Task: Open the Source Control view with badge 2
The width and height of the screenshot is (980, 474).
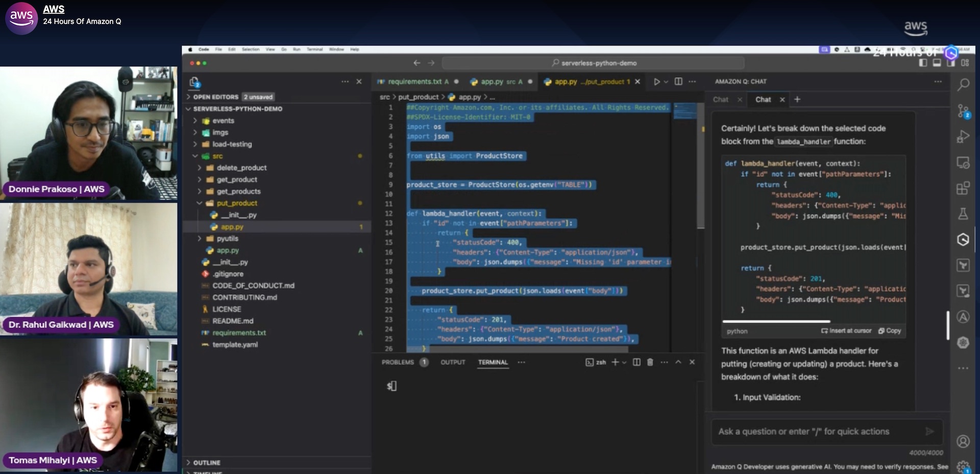Action: [x=963, y=111]
